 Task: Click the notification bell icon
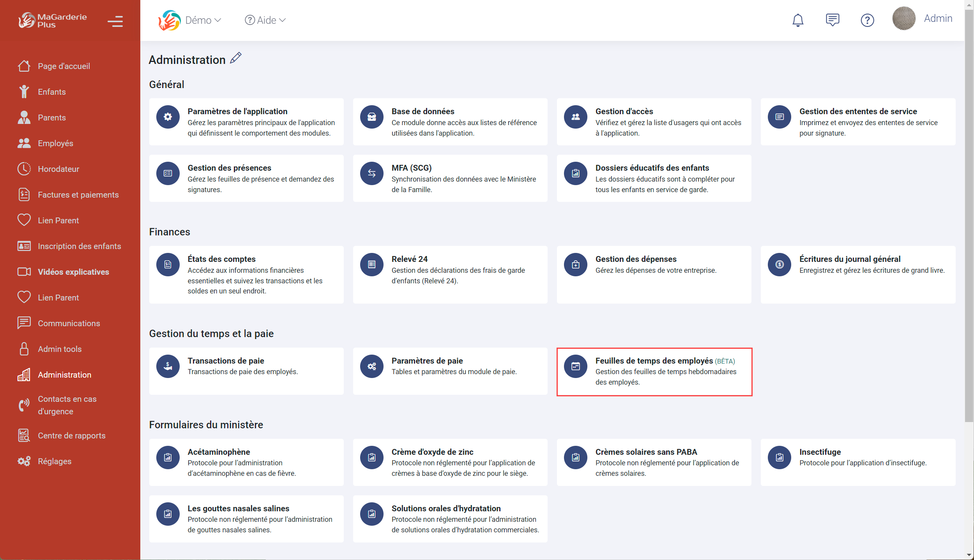(798, 20)
